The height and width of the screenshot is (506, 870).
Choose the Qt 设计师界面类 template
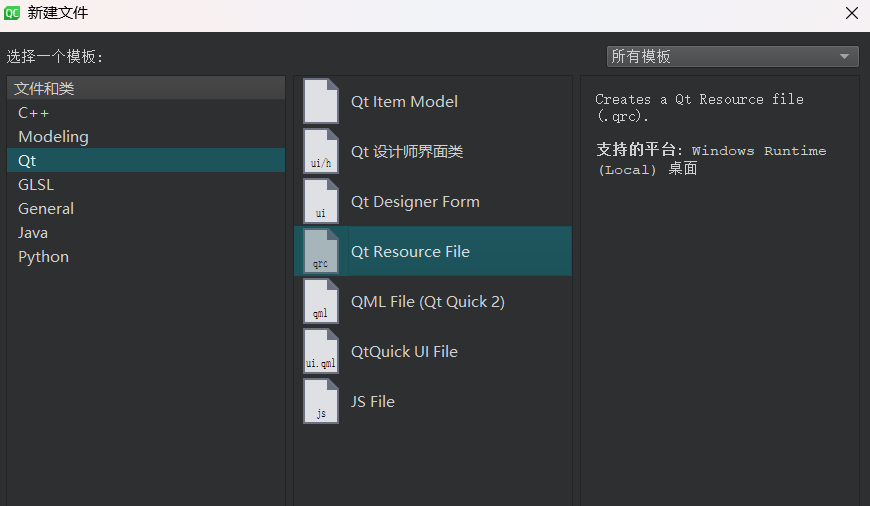pyautogui.click(x=433, y=151)
